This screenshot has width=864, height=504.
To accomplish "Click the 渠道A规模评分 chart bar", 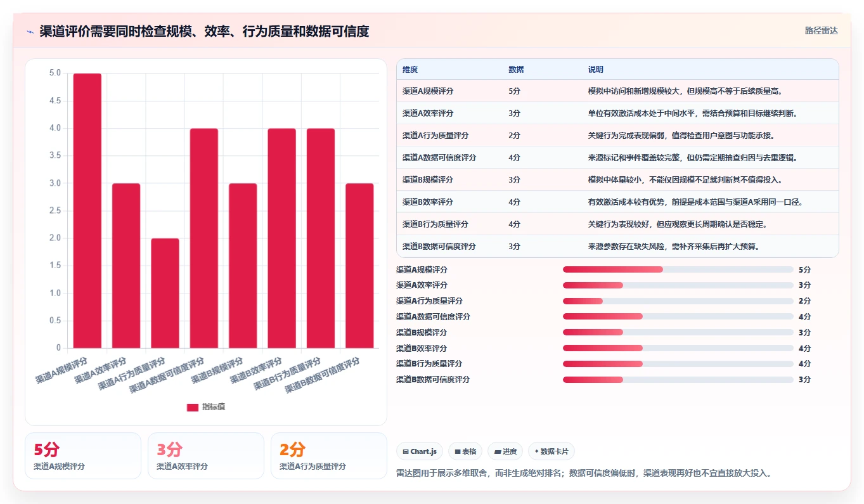I will click(x=87, y=210).
